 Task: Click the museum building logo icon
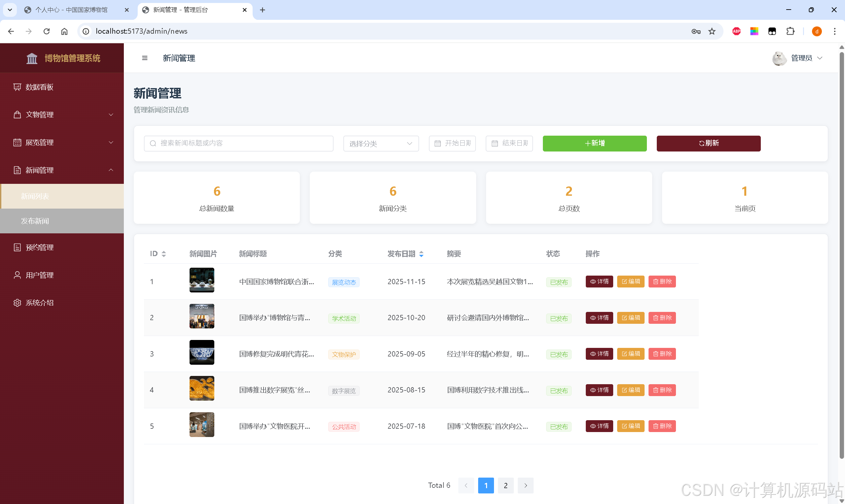(32, 58)
